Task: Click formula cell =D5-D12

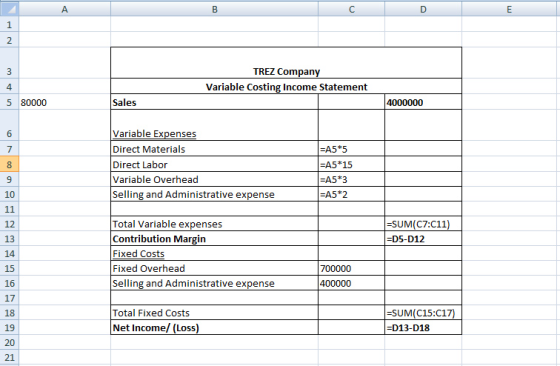Action: 423,239
